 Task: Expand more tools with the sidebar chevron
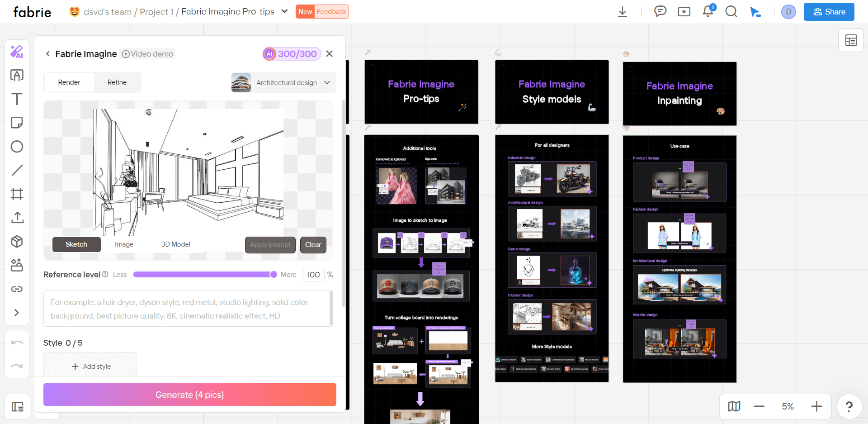coord(17,313)
